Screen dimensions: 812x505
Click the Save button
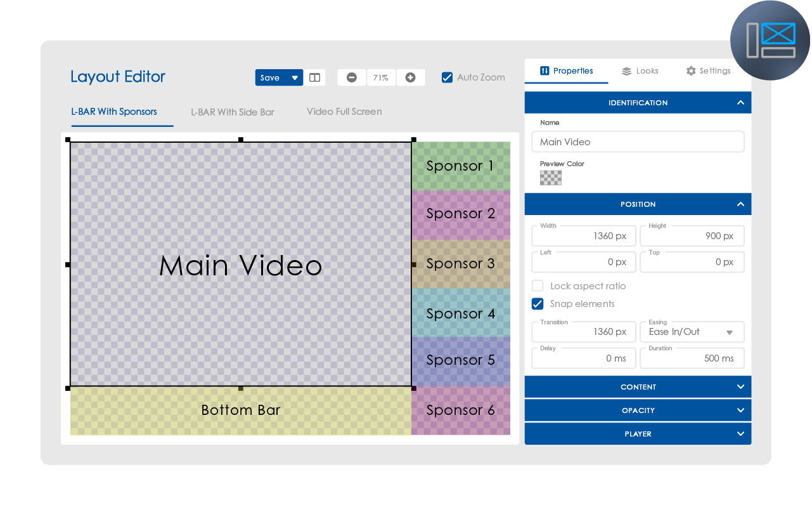pyautogui.click(x=269, y=77)
